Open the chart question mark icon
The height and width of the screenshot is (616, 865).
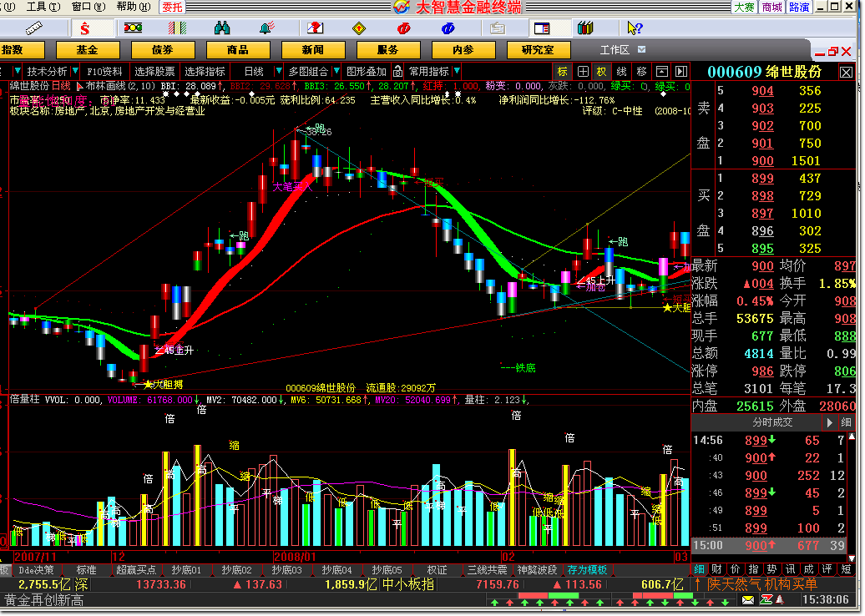click(x=315, y=28)
